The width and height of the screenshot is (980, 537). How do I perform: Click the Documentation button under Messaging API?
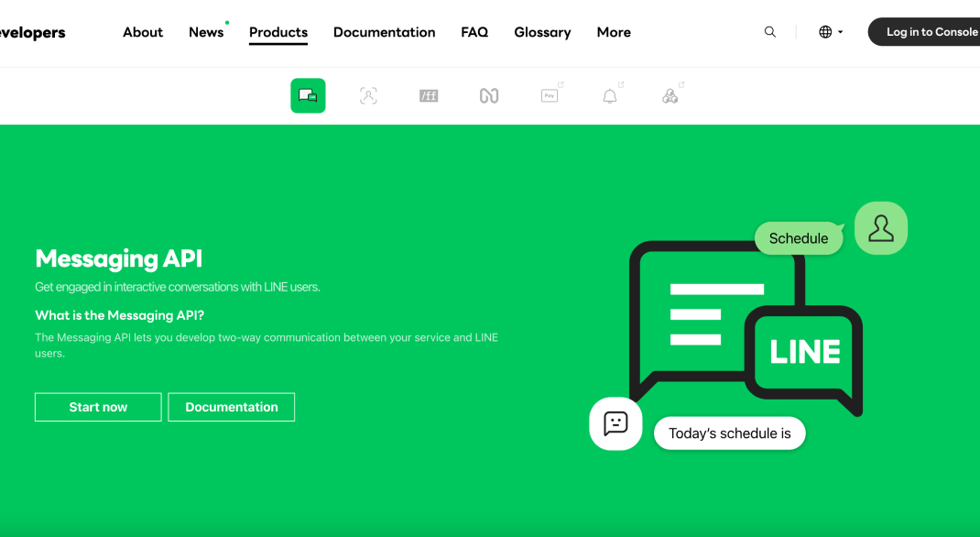(x=231, y=407)
